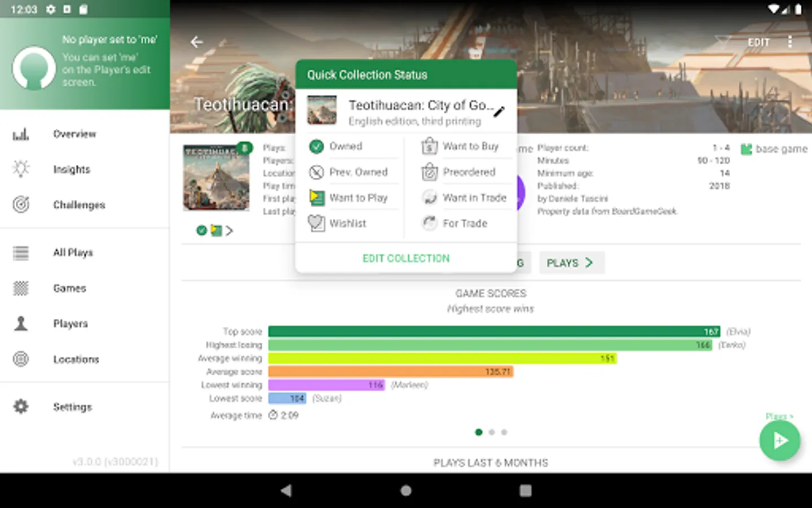This screenshot has width=812, height=508.
Task: Open the Overview bar chart icon
Action: coord(21,134)
